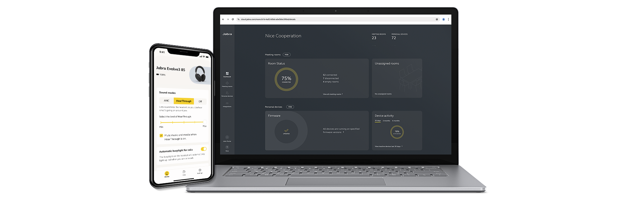Tap the Jabra Evolve3 85 title
The height and width of the screenshot is (201, 644).
tap(170, 69)
